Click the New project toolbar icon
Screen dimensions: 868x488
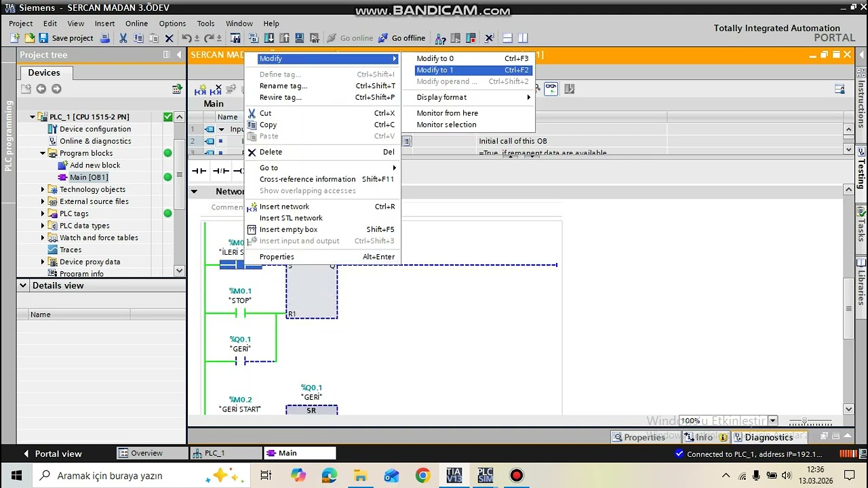[15, 39]
